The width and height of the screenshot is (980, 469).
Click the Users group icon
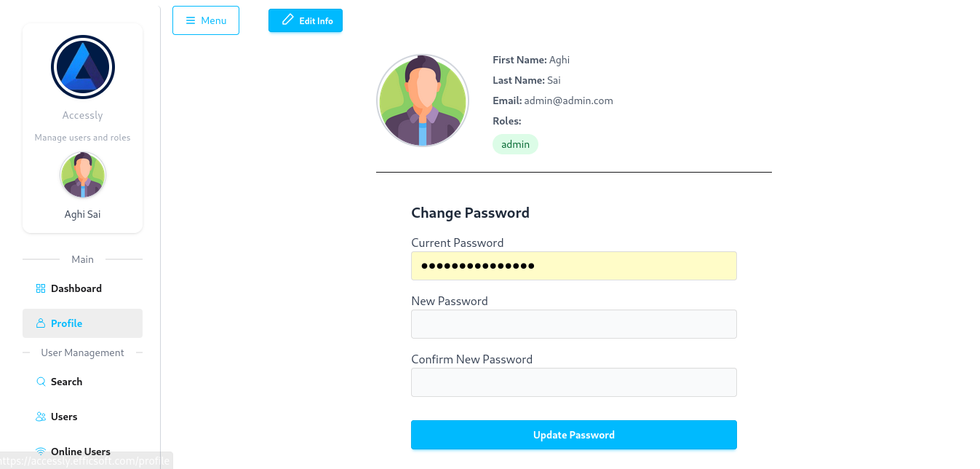point(41,417)
